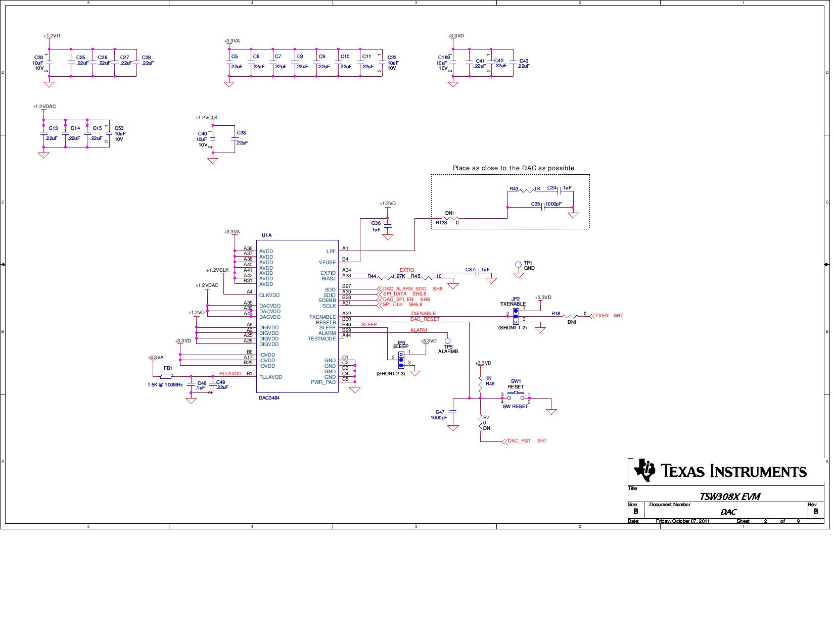Click the TP1 GND test point circle

518,265
